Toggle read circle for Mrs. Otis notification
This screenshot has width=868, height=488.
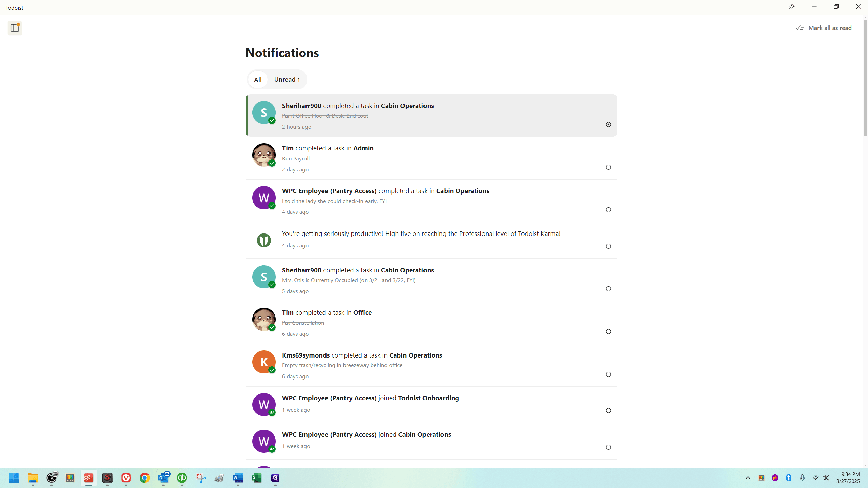tap(608, 289)
